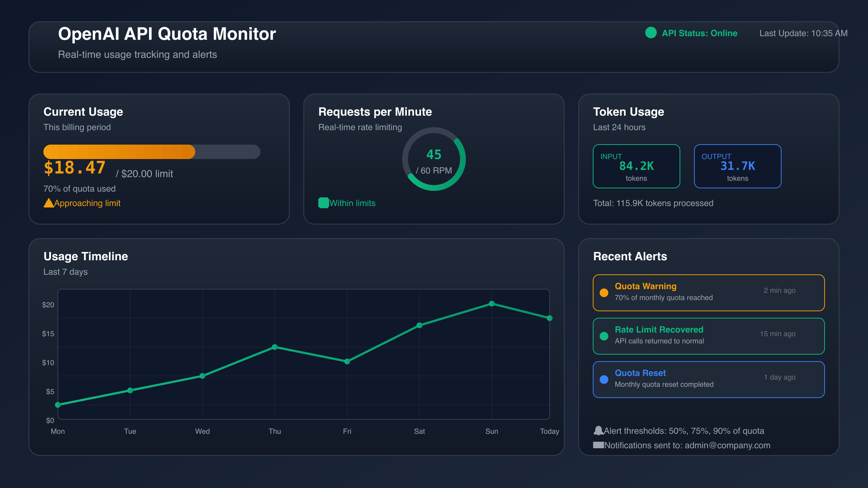
Task: Click the This billing period subtitle
Action: tap(77, 127)
